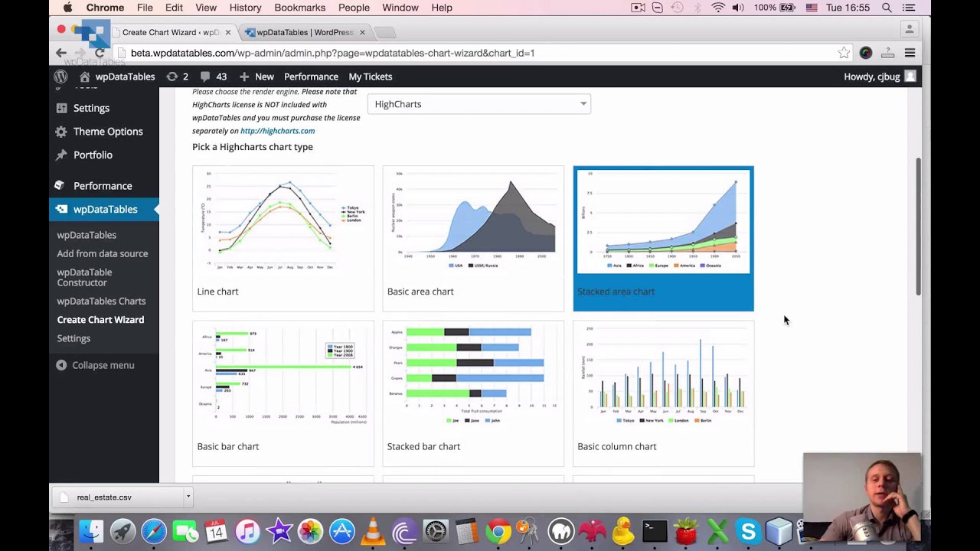The height and width of the screenshot is (551, 980).
Task: Follow the http://highcharts.com link
Action: click(x=277, y=131)
